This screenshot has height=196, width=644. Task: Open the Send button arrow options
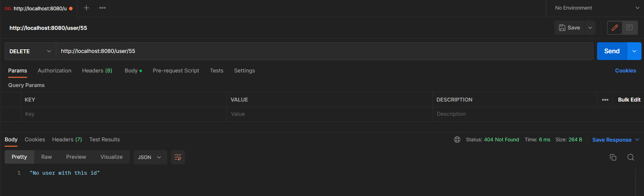[x=634, y=51]
